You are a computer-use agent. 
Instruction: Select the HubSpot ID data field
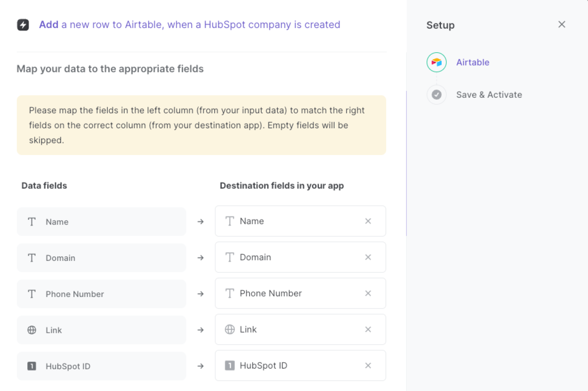101,366
